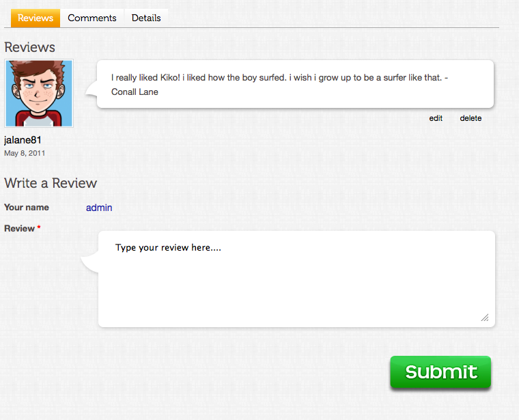Edit the review by Conall Lane
The width and height of the screenshot is (519, 420).
tap(436, 118)
